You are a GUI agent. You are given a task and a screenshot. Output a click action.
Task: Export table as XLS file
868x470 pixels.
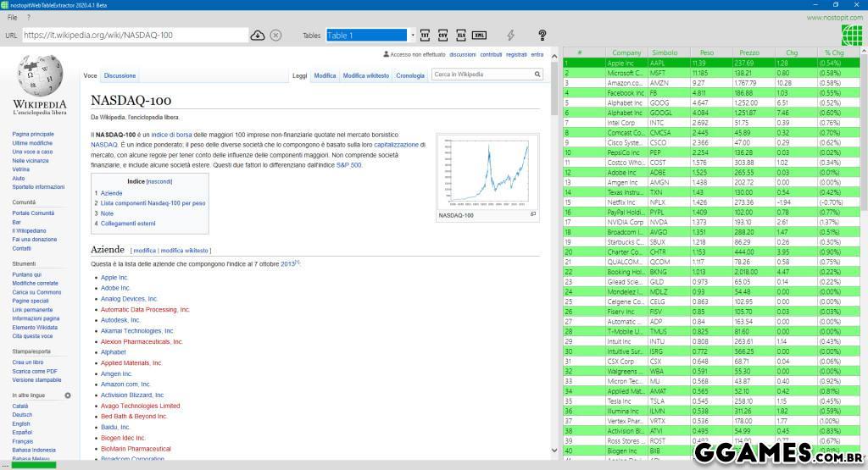click(460, 35)
